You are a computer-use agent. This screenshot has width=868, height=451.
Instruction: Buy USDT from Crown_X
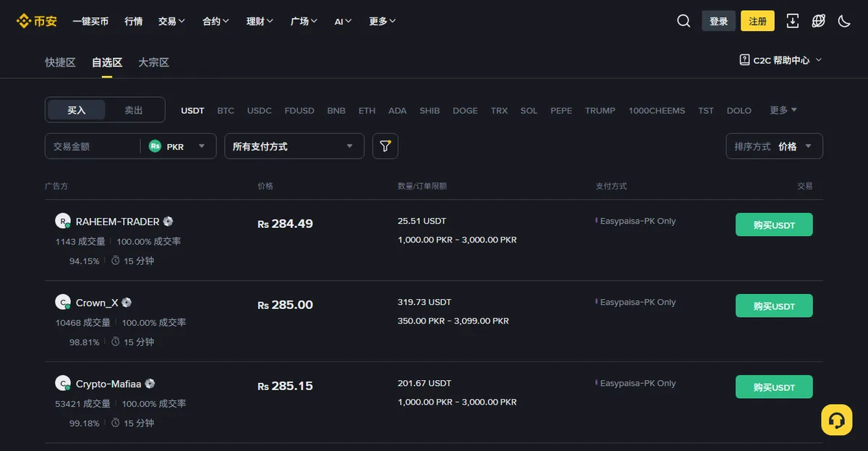tap(774, 305)
